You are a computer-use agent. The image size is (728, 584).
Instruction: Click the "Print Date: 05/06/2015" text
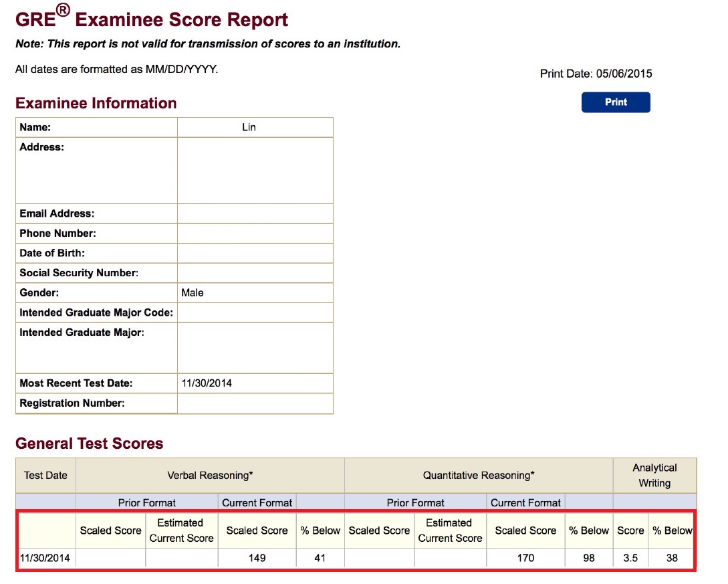point(596,74)
